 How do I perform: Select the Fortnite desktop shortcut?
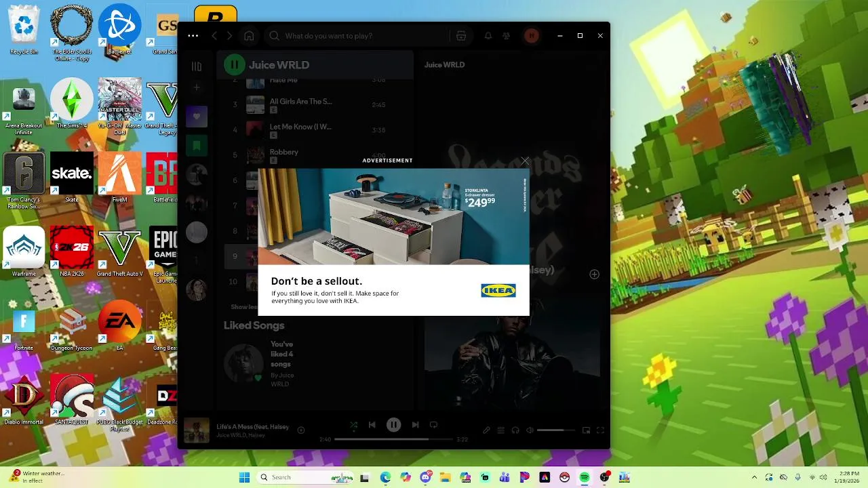24,326
